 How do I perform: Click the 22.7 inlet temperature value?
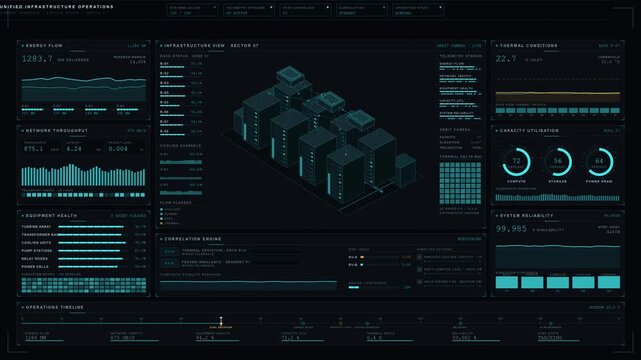point(506,59)
